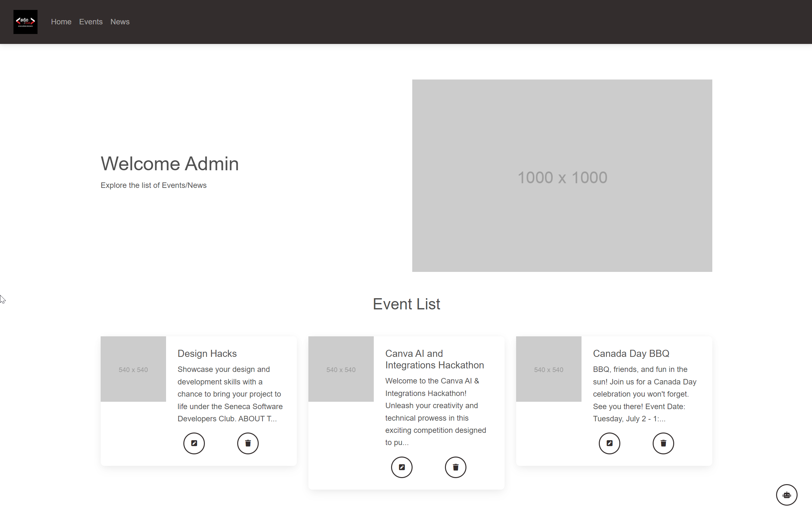Open the News nav item
Screen dimensions: 812x513
120,22
